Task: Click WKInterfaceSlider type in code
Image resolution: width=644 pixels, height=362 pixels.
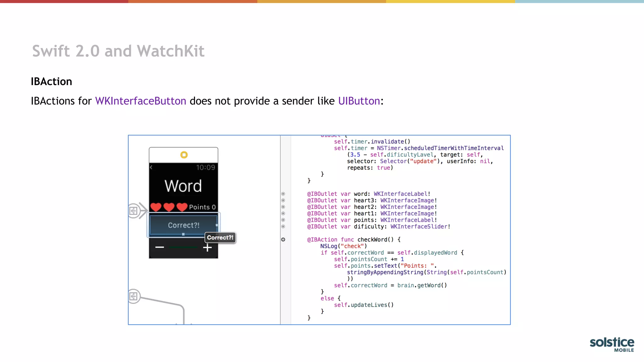Action: [419, 227]
